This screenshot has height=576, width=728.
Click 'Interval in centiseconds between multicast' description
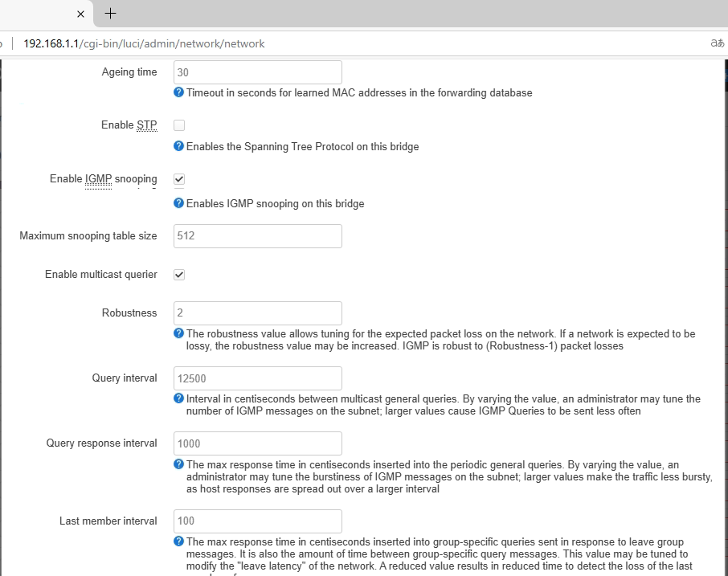pyautogui.click(x=444, y=405)
